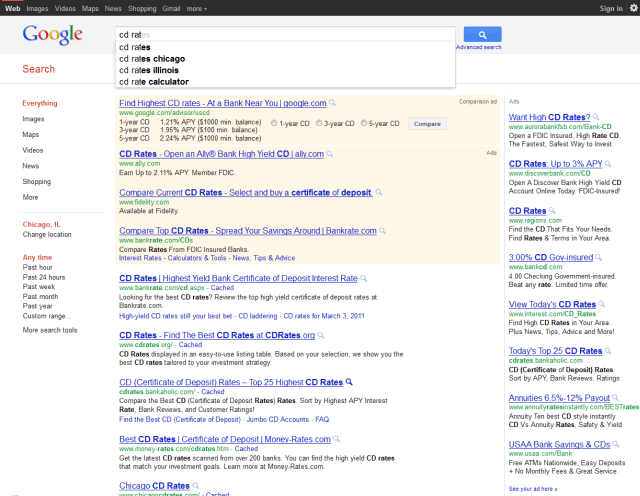Open Advanced search link
Image resolution: width=640 pixels, height=496 pixels.
click(x=478, y=47)
